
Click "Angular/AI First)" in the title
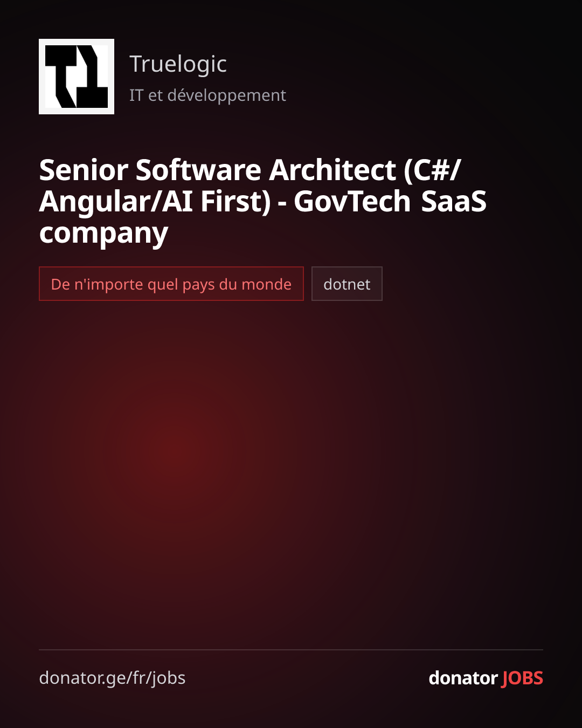click(x=155, y=202)
